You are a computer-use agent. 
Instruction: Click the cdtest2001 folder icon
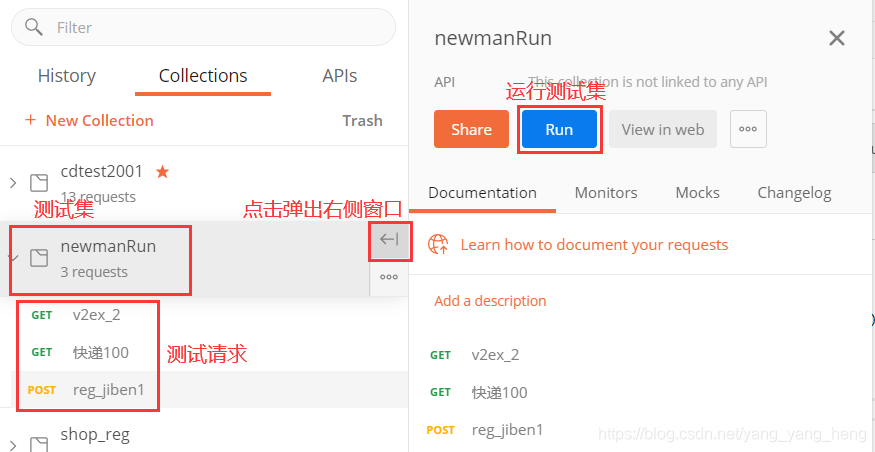39,182
